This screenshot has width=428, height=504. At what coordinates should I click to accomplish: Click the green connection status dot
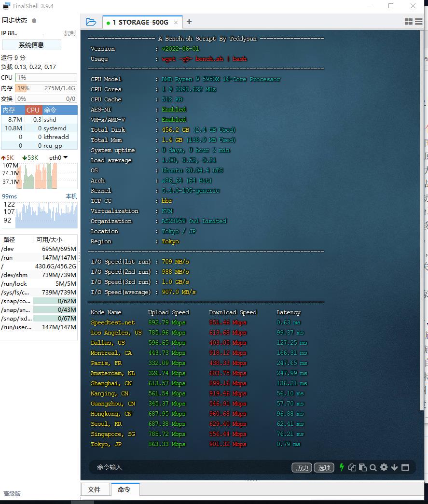(108, 23)
